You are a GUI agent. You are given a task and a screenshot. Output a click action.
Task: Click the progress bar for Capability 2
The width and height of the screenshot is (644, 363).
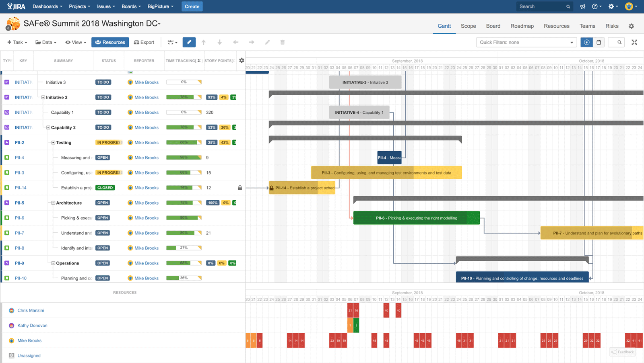pos(184,127)
